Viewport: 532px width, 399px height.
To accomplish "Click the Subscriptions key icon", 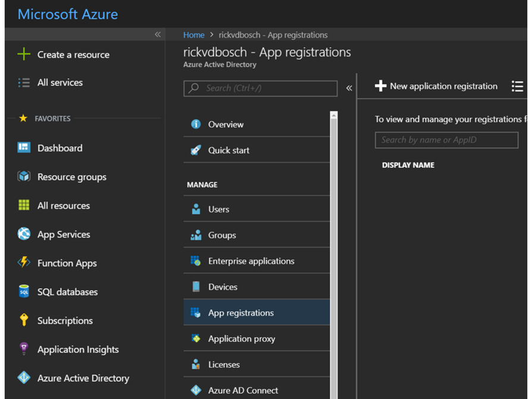I will (24, 320).
